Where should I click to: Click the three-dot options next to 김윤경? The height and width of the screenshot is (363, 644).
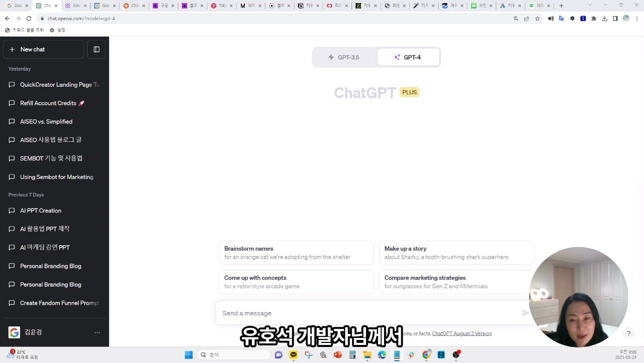pyautogui.click(x=97, y=332)
